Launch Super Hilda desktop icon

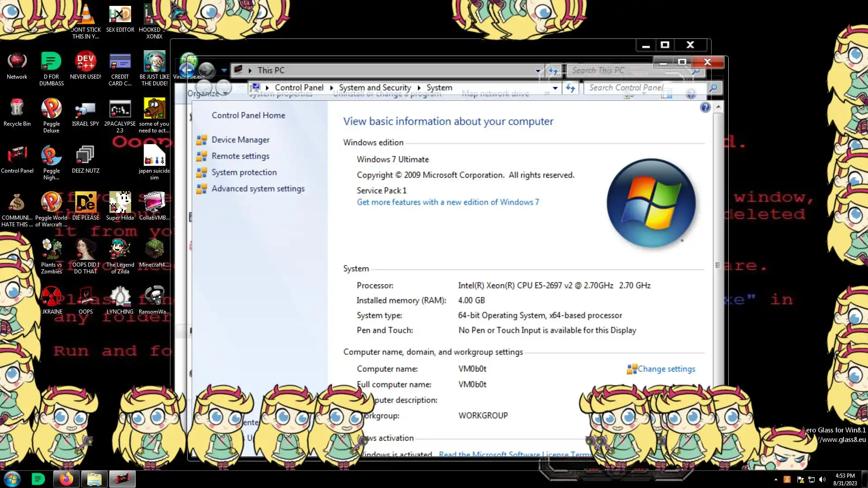[x=120, y=202]
